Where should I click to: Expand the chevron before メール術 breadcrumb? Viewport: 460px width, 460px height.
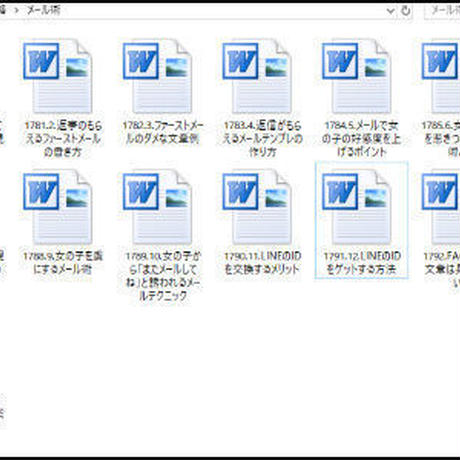pyautogui.click(x=17, y=11)
